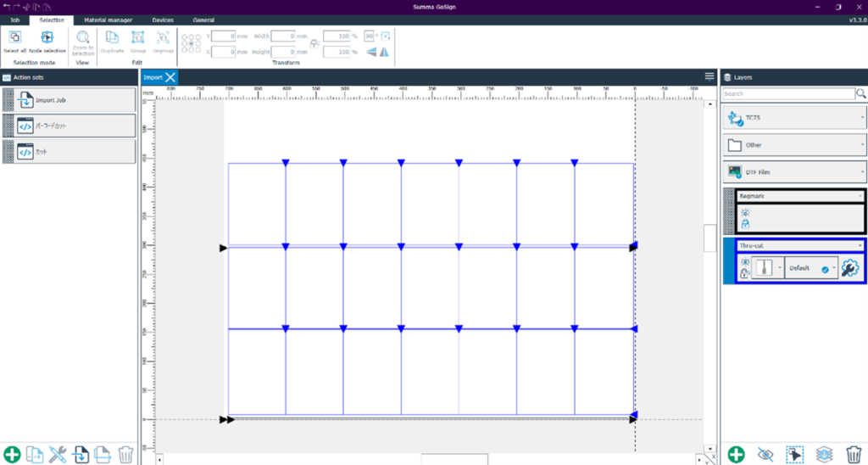Image resolution: width=868 pixels, height=465 pixels.
Task: Close the Import document tab
Action: tap(171, 77)
